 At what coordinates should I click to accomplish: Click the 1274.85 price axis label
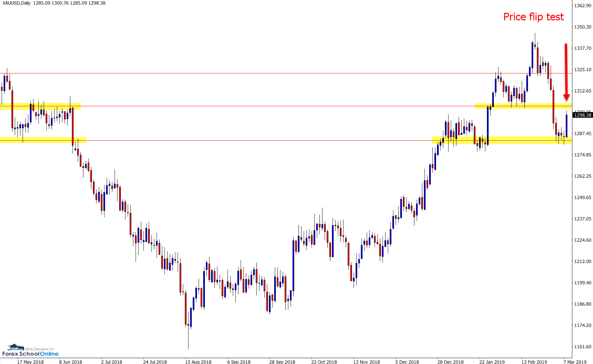click(x=582, y=155)
